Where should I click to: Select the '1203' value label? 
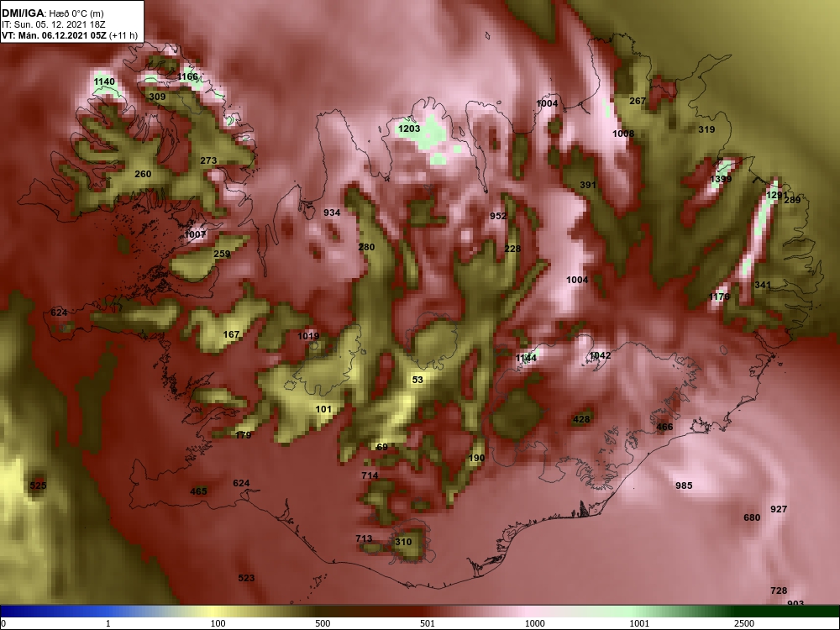(x=409, y=129)
